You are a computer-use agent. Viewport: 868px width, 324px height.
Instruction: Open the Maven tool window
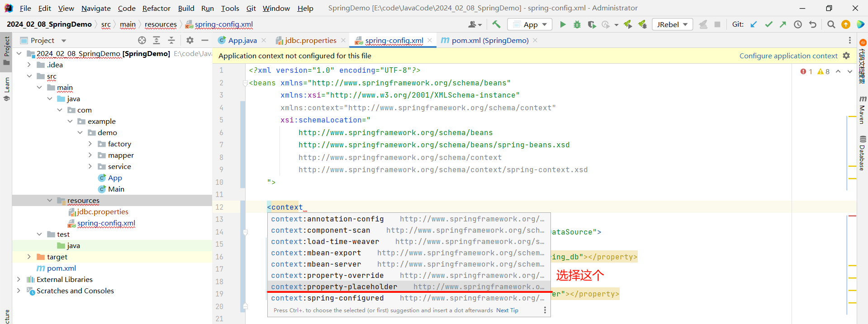(x=863, y=110)
